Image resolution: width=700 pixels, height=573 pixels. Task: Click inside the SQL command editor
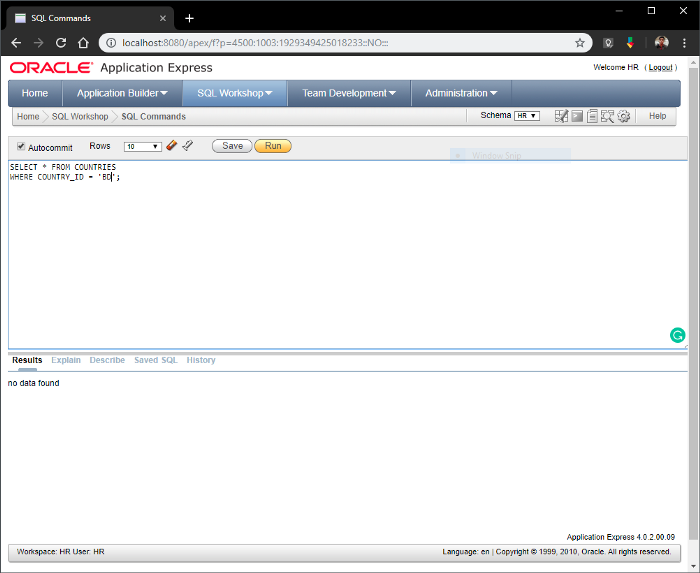[x=348, y=255]
